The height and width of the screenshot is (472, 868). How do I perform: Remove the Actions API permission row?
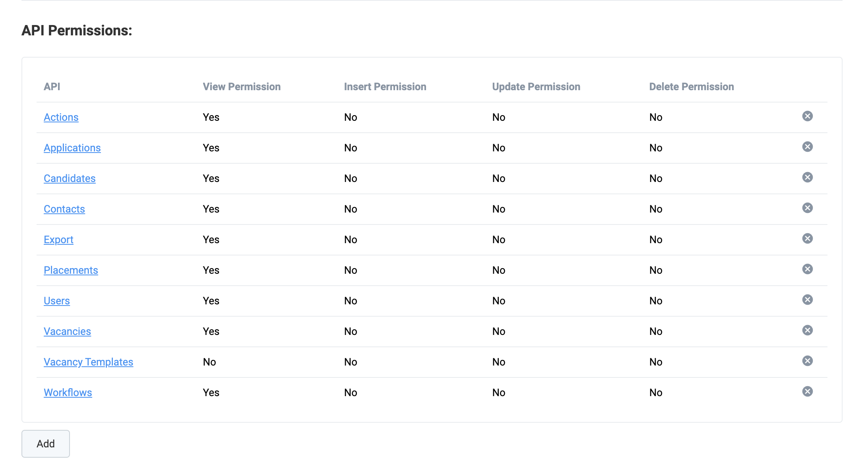tap(807, 116)
